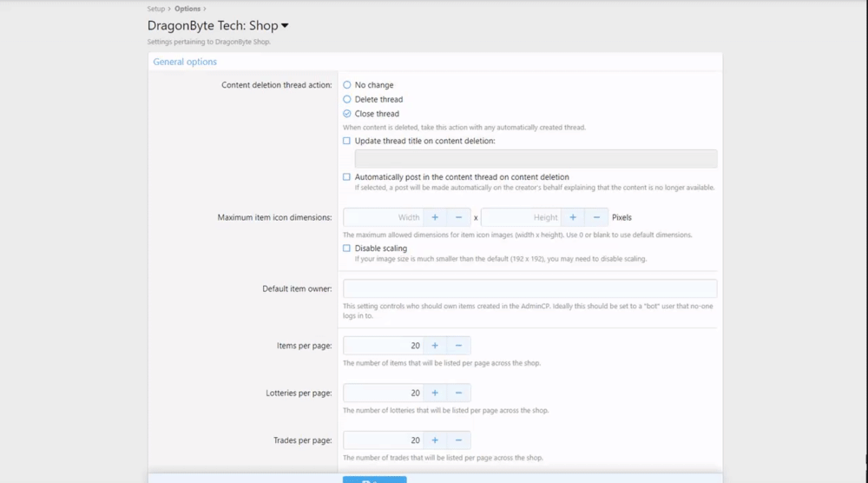Click the 'Maximum item icon dimensions:' label

(x=274, y=218)
